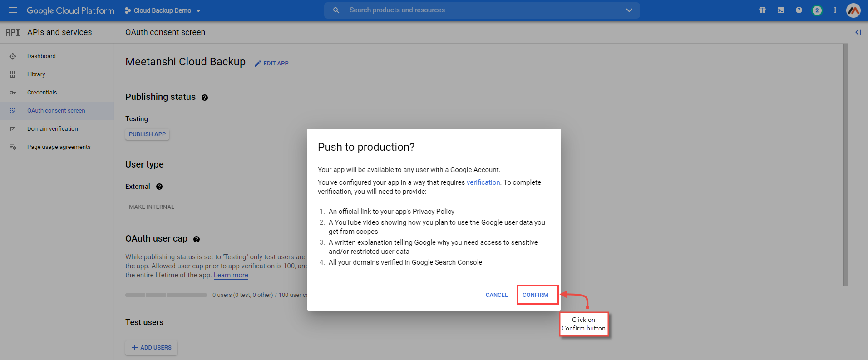Click the search magnifier icon
868x360 pixels.
336,10
